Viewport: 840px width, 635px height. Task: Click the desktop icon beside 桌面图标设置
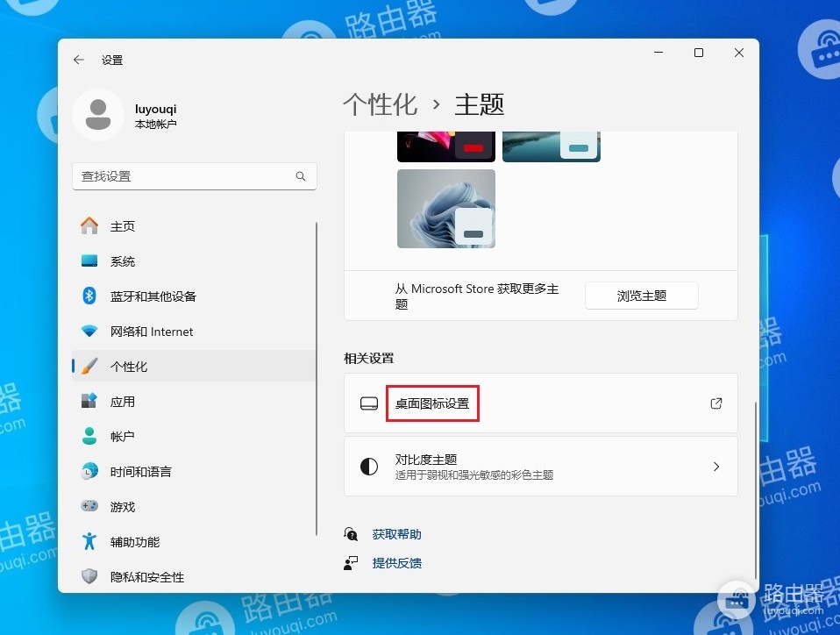point(369,403)
